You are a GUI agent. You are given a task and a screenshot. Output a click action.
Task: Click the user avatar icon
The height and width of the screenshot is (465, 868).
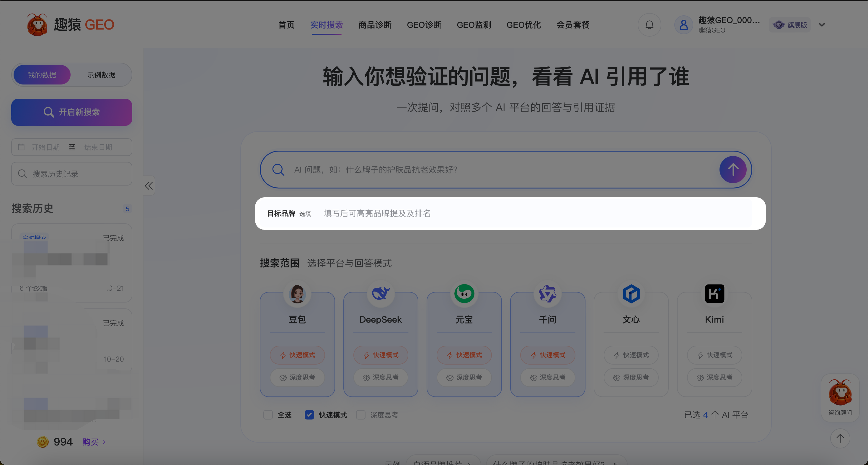pos(684,25)
